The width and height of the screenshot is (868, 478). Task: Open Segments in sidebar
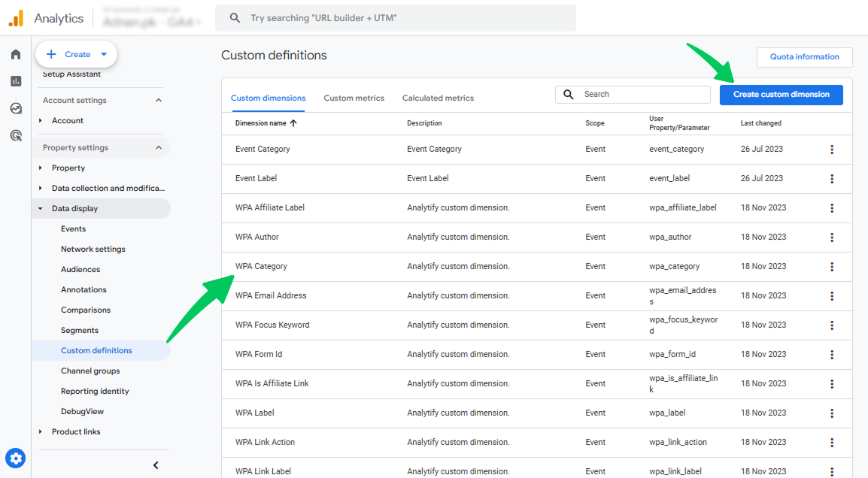80,330
